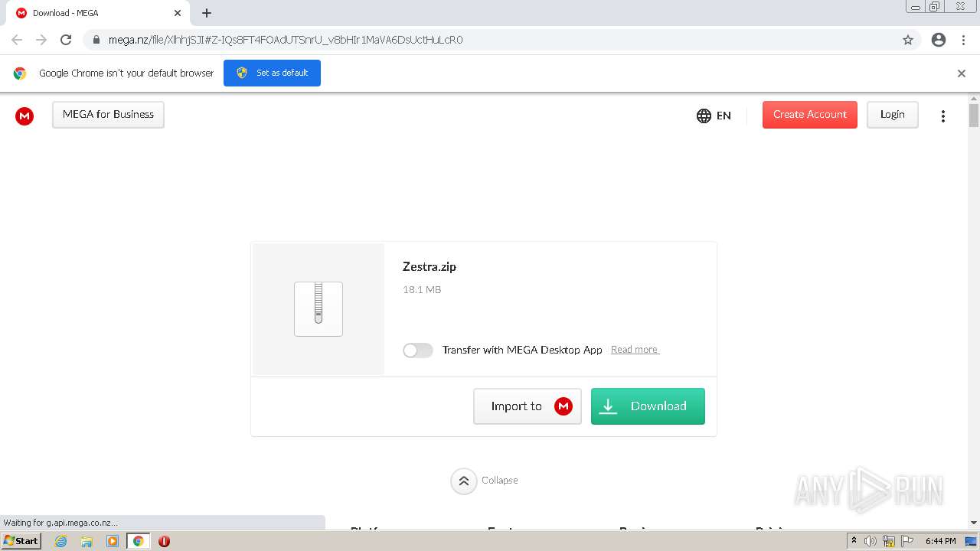980x551 pixels.
Task: Bookmark this page with star icon
Action: [x=908, y=40]
